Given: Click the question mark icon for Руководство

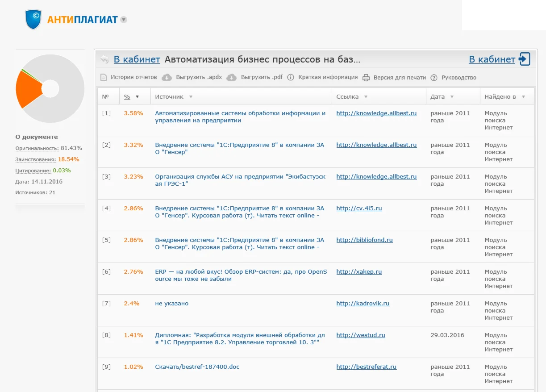Looking at the screenshot, I should (x=434, y=78).
